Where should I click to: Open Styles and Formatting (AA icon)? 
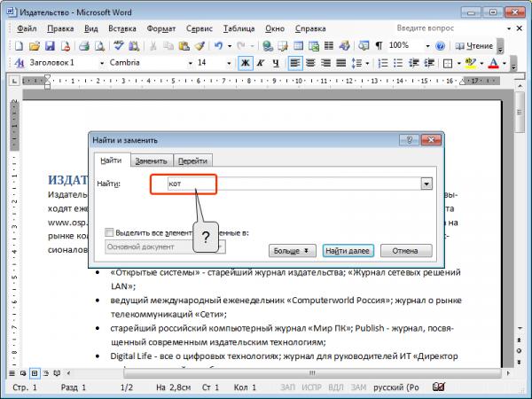point(20,63)
